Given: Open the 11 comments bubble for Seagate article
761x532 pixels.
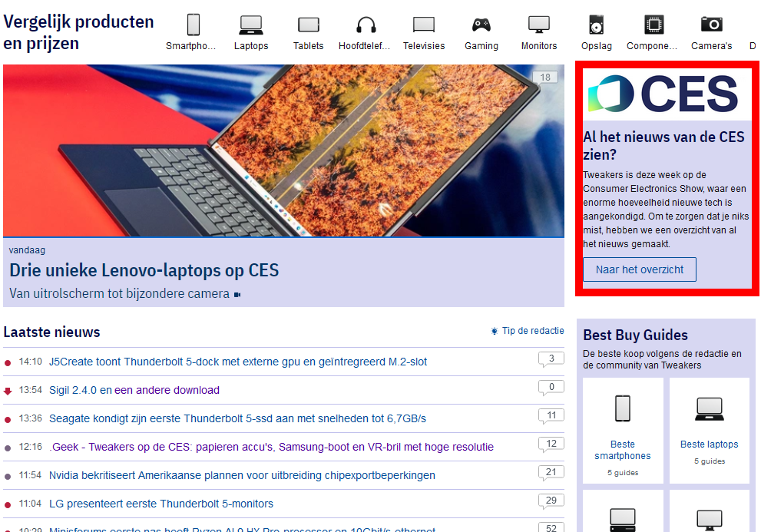Looking at the screenshot, I should (551, 416).
